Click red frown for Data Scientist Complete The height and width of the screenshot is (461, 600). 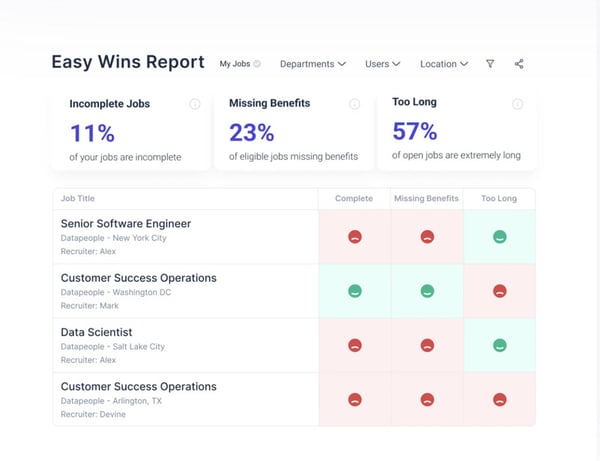point(354,345)
